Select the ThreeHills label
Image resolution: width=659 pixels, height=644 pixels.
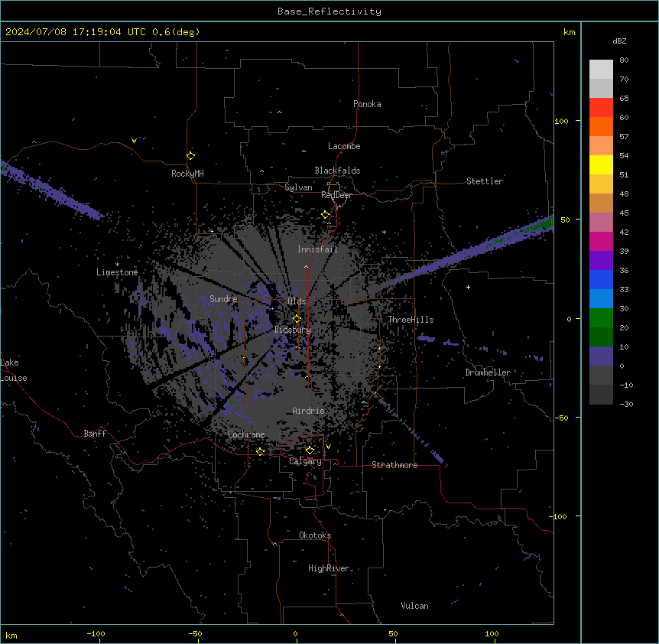coord(411,320)
